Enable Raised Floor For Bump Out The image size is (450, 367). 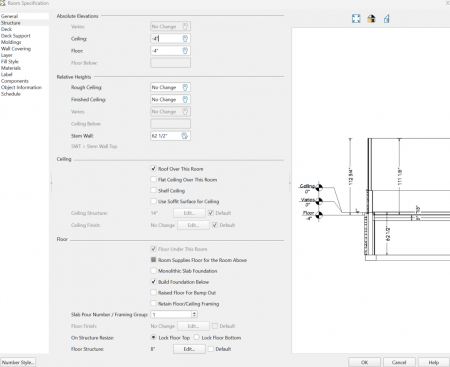tap(153, 292)
